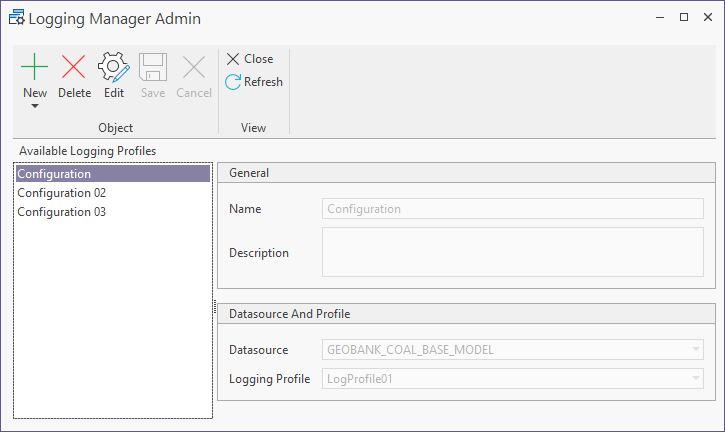
Task: Expand the New button dropdown arrow
Action: [35, 105]
